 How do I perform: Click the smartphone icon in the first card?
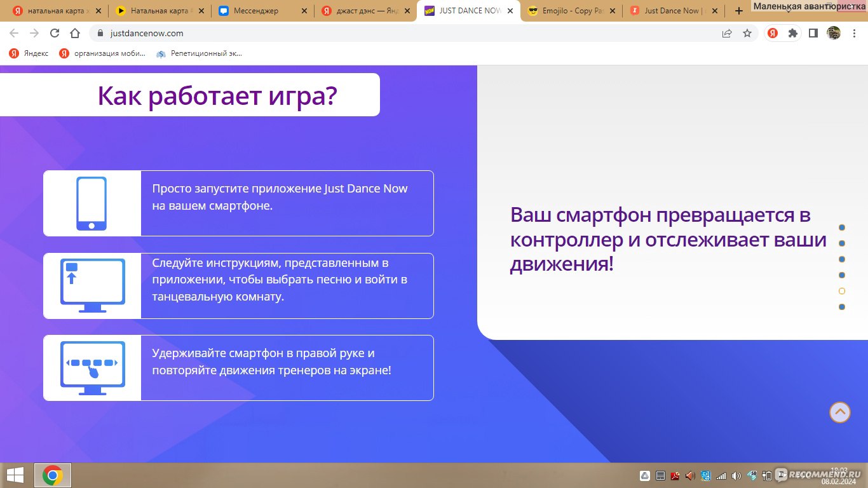[92, 203]
